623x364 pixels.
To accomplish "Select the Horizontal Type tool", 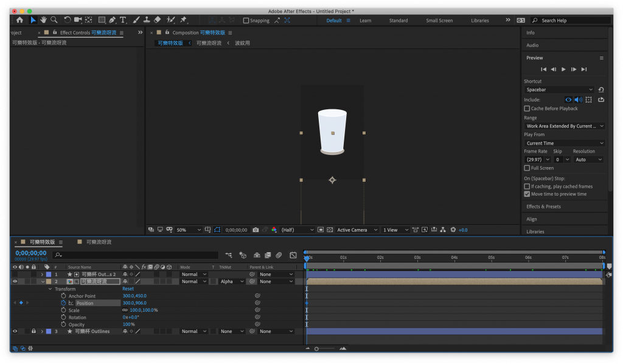I will (x=124, y=20).
